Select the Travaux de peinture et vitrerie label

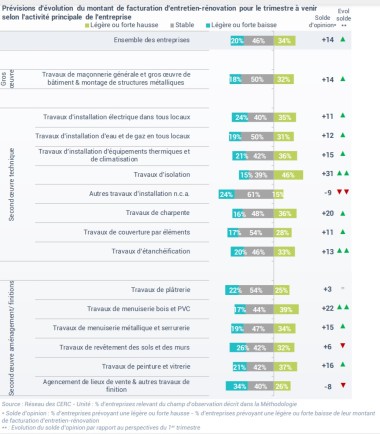coord(146,366)
